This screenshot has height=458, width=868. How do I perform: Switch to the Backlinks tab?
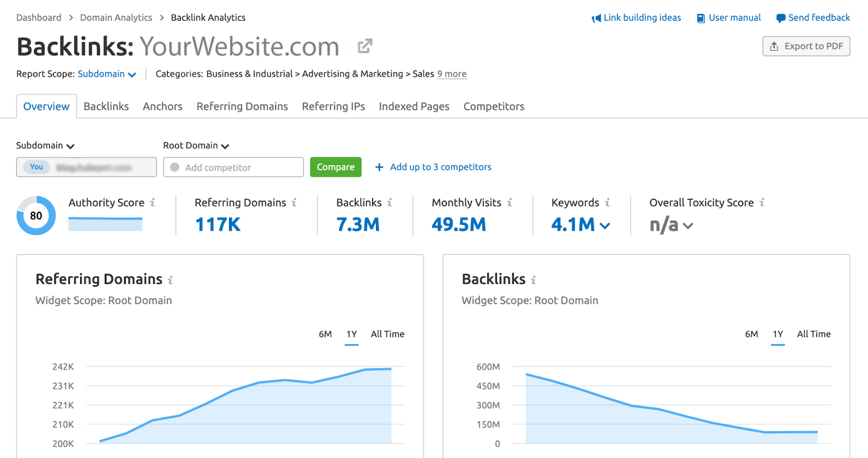106,106
